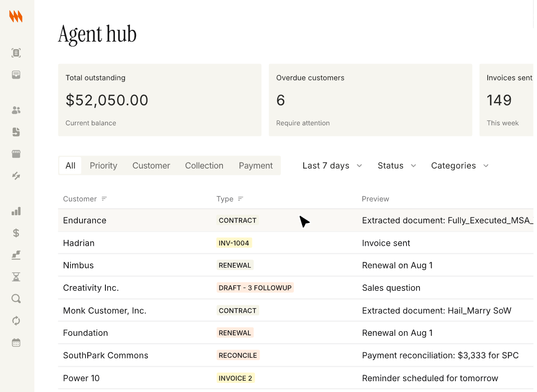
Task: Click 'Reminder scheduled for tomorrow' preview
Action: tap(430, 378)
